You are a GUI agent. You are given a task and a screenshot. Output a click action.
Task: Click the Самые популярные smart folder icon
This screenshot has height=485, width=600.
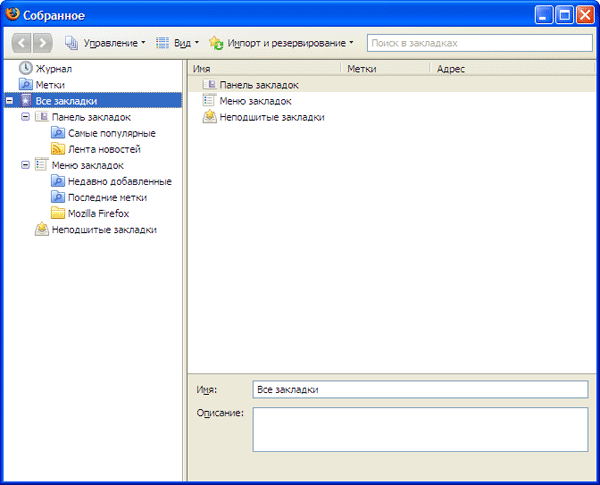click(x=58, y=132)
